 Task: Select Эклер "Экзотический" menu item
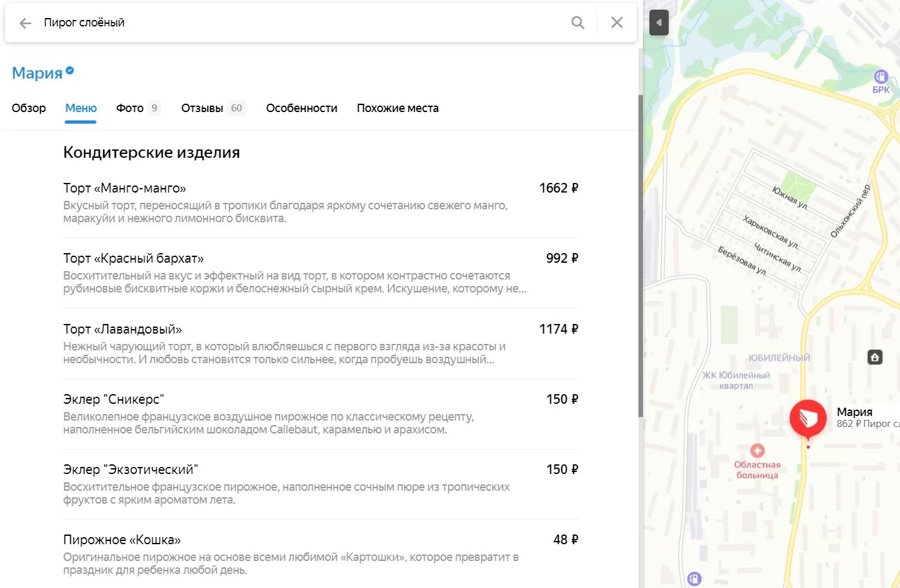point(321,484)
